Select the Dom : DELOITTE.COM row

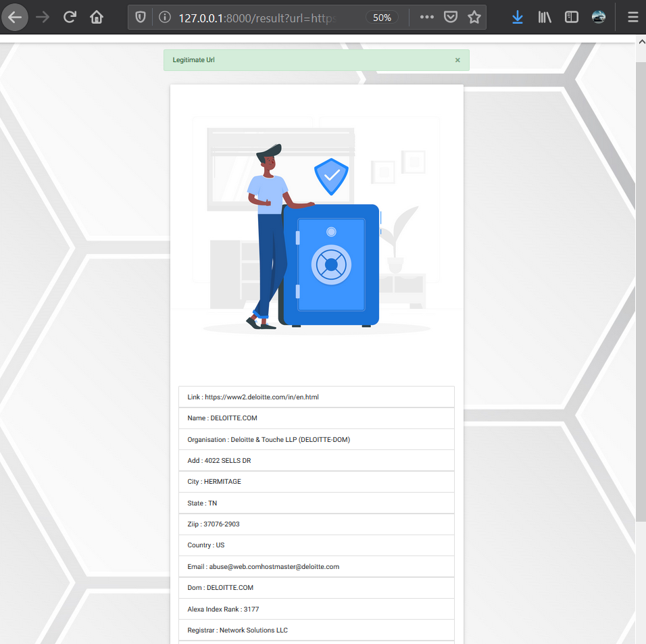316,587
